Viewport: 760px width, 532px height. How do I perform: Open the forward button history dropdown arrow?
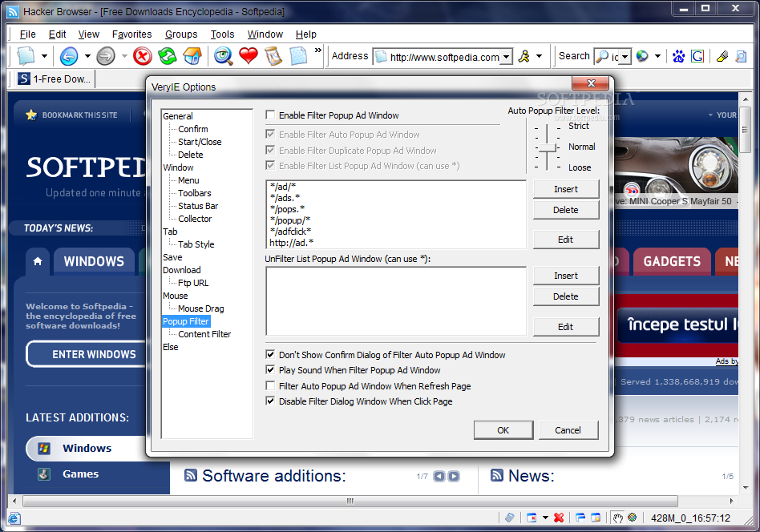click(124, 56)
